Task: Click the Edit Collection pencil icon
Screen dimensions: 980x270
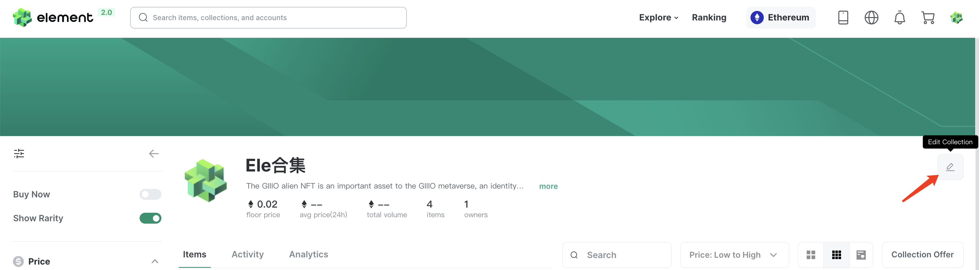Action: coord(950,167)
